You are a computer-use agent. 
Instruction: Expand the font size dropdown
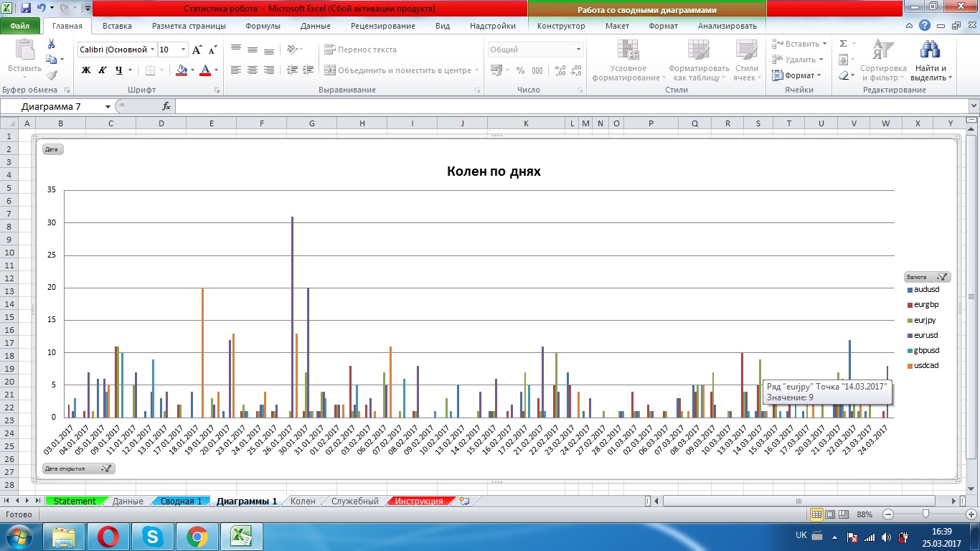click(183, 50)
